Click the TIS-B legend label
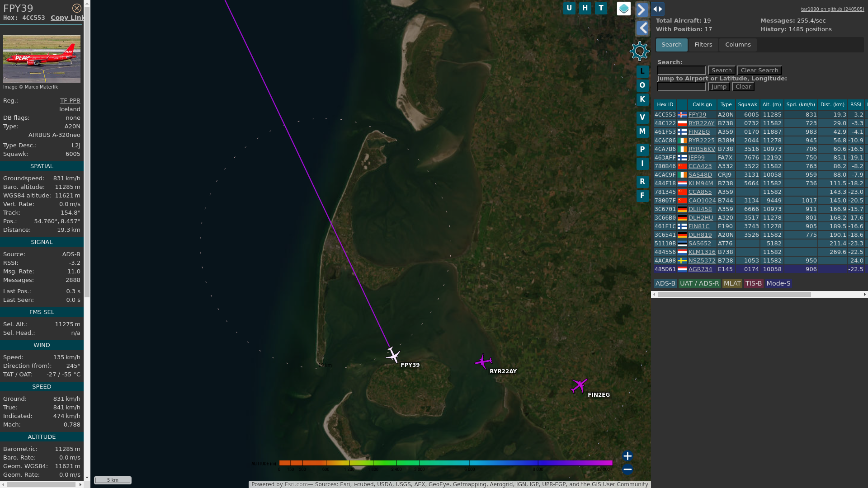Viewport: 868px width, 488px height. coord(754,283)
